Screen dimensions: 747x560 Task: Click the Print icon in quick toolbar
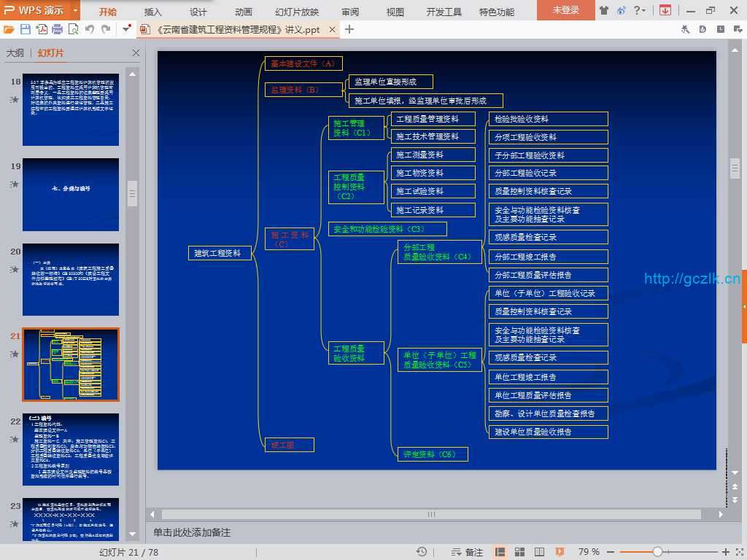58,30
